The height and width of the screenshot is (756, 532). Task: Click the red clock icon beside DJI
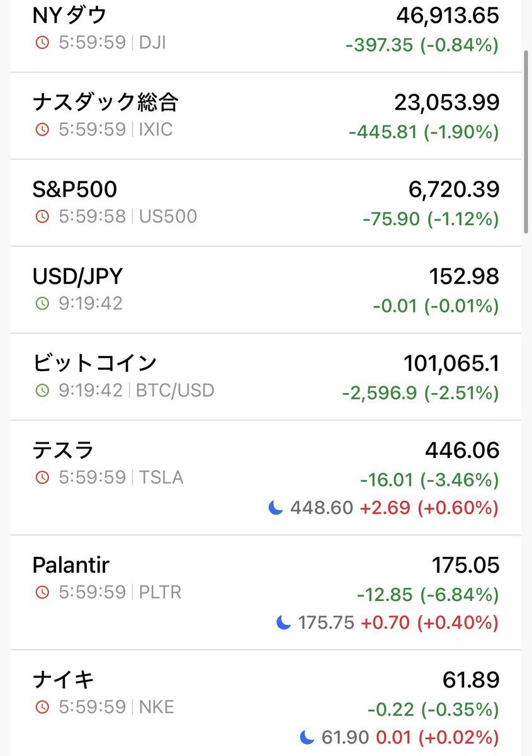[x=42, y=43]
